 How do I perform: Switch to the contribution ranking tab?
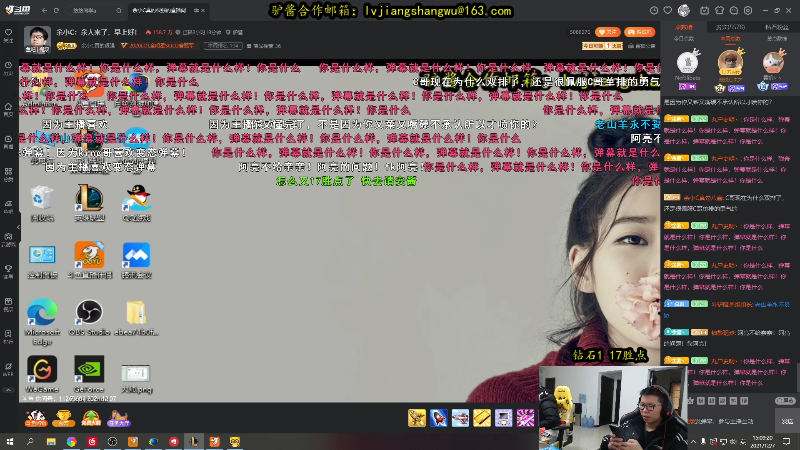point(684,27)
